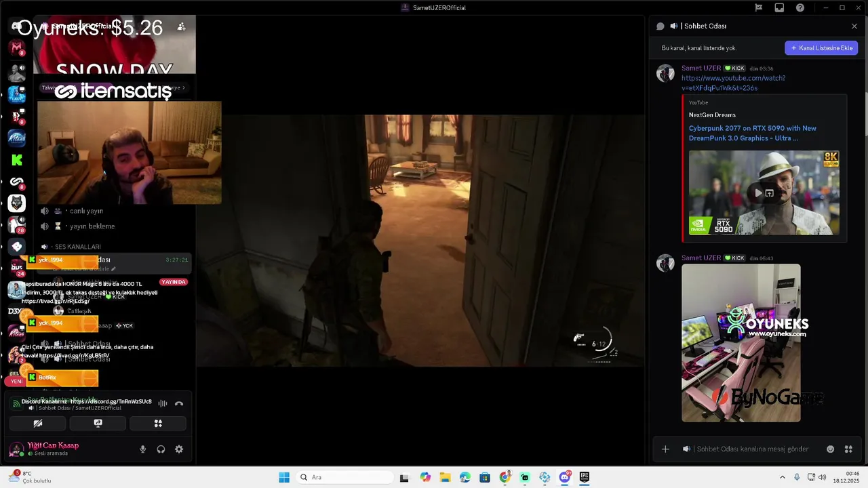Open Samet UZER avatar on image message
Image resolution: width=868 pixels, height=488 pixels.
tap(665, 263)
